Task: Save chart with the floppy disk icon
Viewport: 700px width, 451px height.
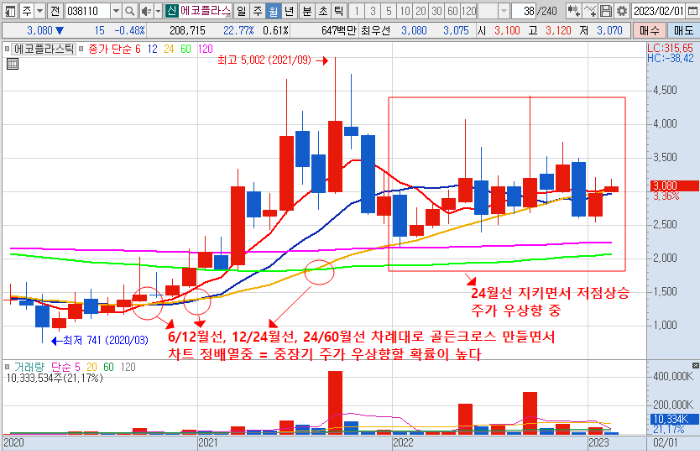Action: pyautogui.click(x=605, y=10)
